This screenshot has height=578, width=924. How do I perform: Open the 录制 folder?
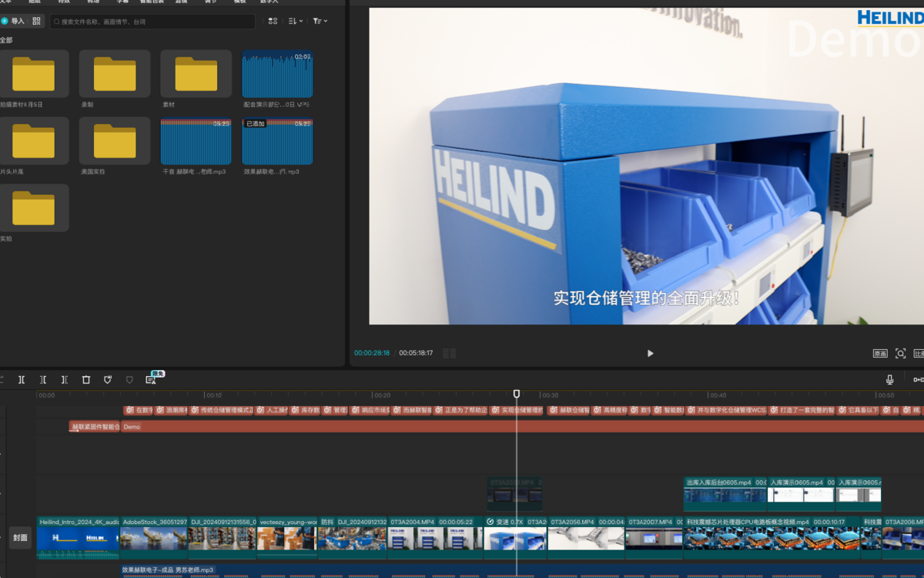pos(115,74)
